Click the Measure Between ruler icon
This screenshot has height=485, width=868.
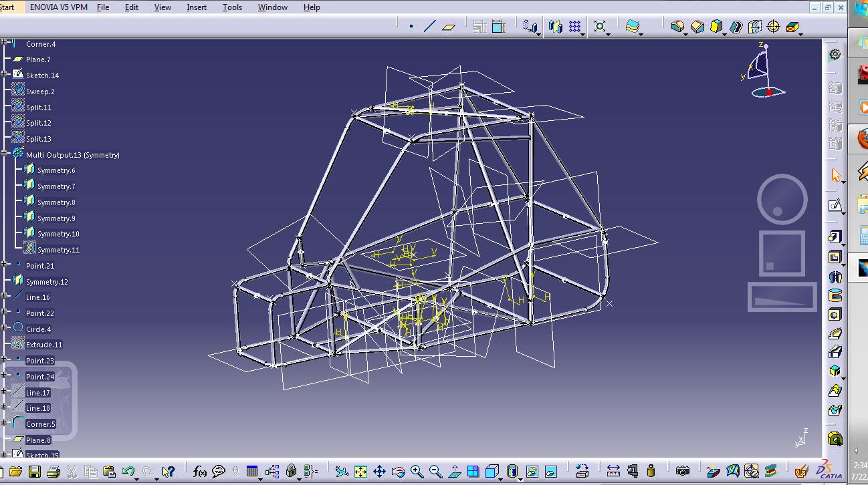click(x=613, y=472)
